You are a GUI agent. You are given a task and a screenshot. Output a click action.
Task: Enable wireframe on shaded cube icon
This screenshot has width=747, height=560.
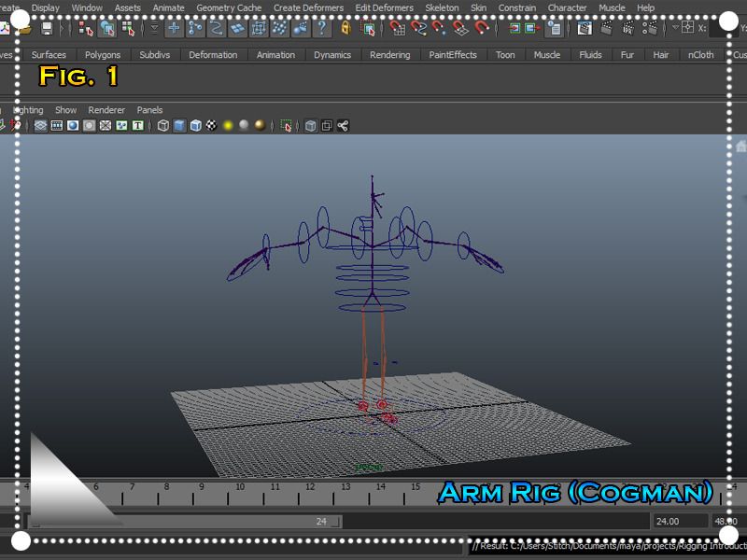click(x=195, y=126)
